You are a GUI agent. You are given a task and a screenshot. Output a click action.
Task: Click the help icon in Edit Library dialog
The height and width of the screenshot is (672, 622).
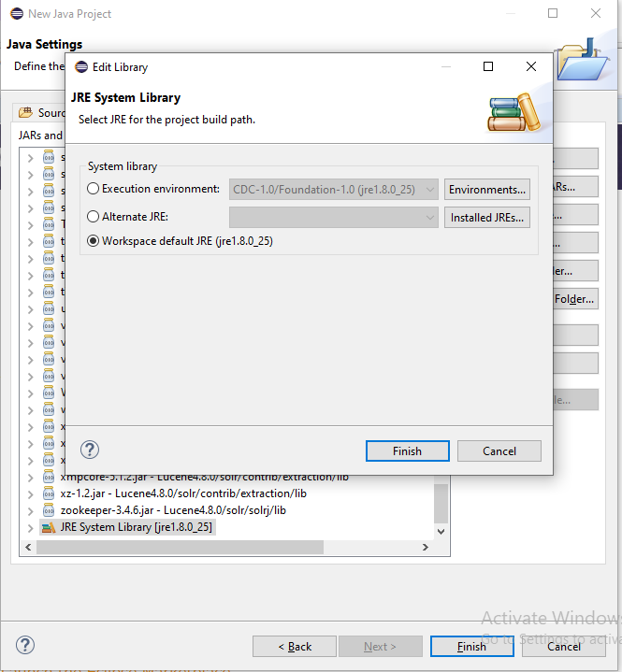point(90,450)
